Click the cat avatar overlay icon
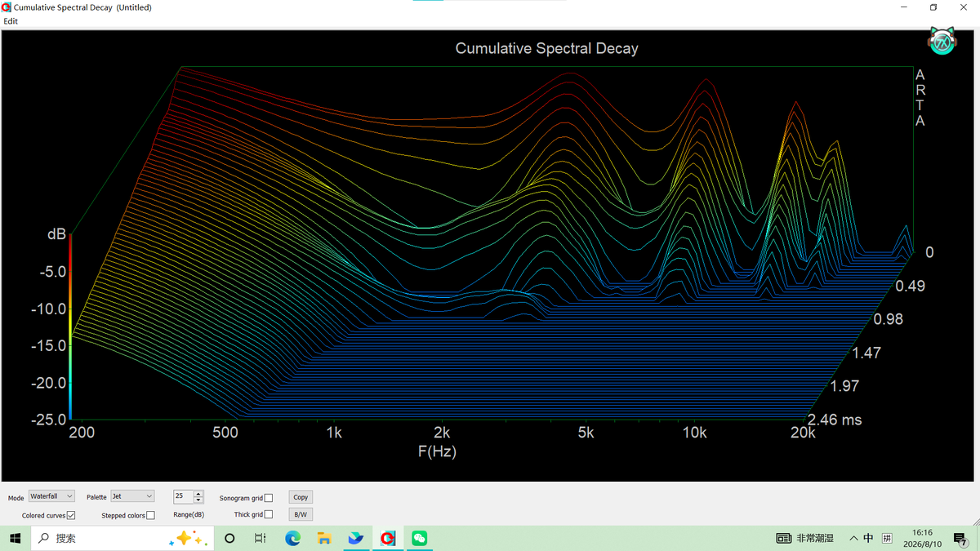The height and width of the screenshot is (551, 980). [942, 41]
